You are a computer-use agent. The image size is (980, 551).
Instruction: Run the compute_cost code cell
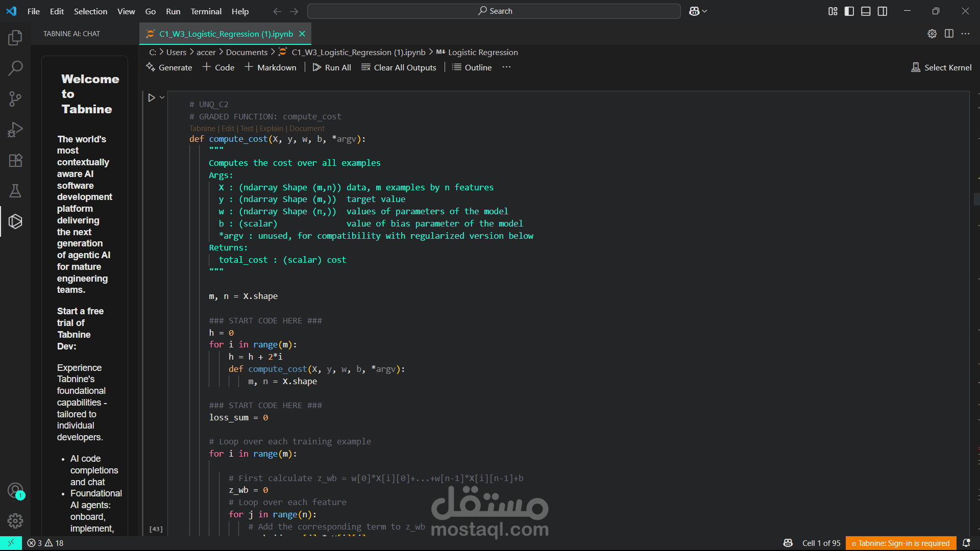pyautogui.click(x=152, y=97)
